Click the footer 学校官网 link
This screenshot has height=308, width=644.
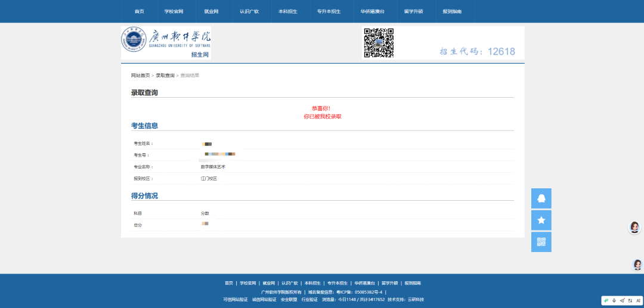point(247,283)
